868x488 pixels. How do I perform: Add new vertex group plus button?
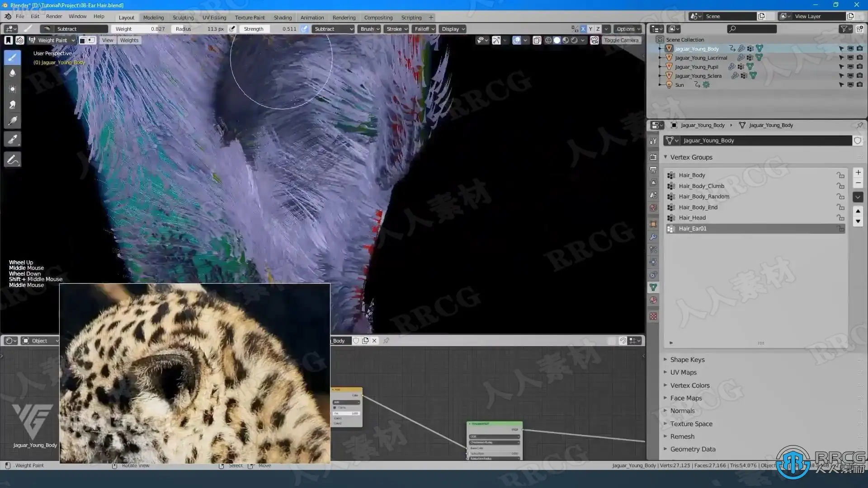(x=858, y=173)
